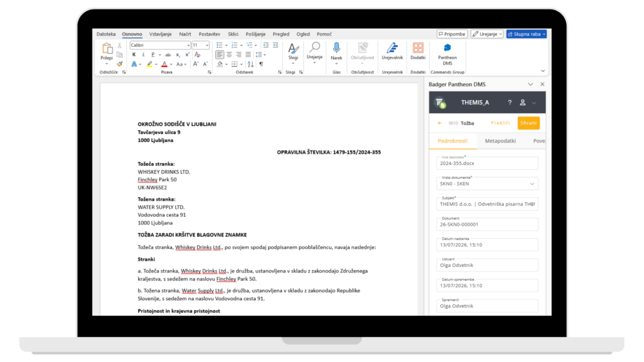Open the font size 11 dropdown

(x=206, y=45)
